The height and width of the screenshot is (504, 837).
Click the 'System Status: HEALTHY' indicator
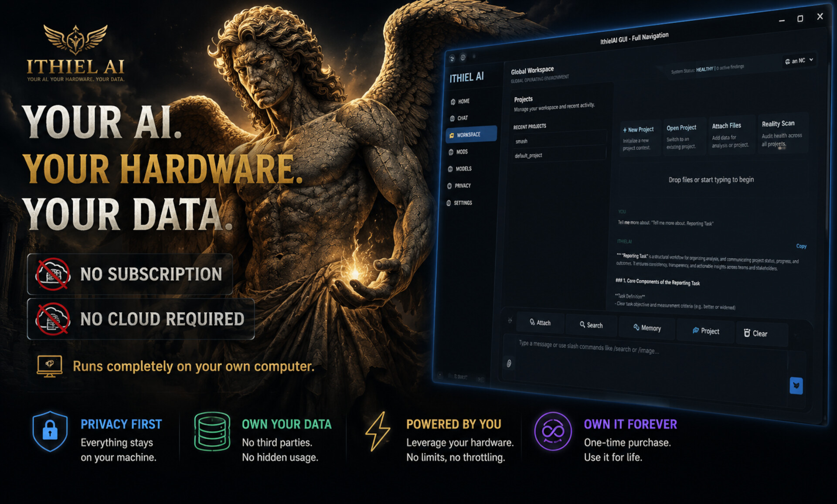point(708,69)
